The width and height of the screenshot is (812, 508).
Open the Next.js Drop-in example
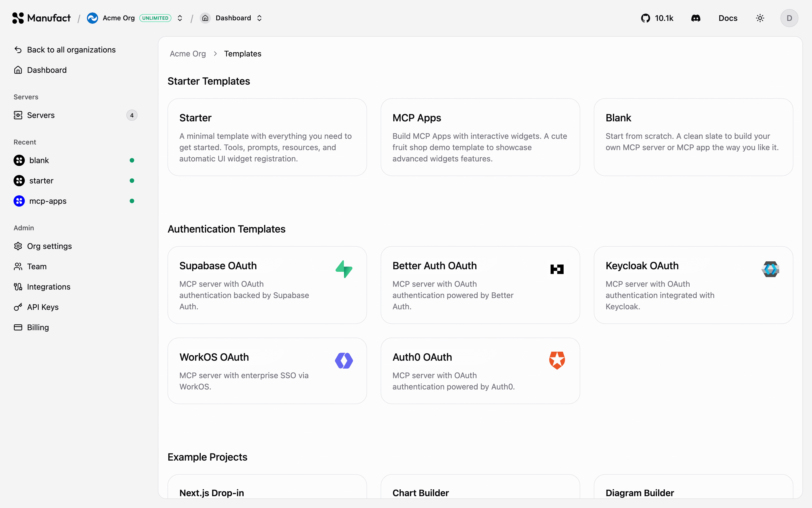click(267, 487)
